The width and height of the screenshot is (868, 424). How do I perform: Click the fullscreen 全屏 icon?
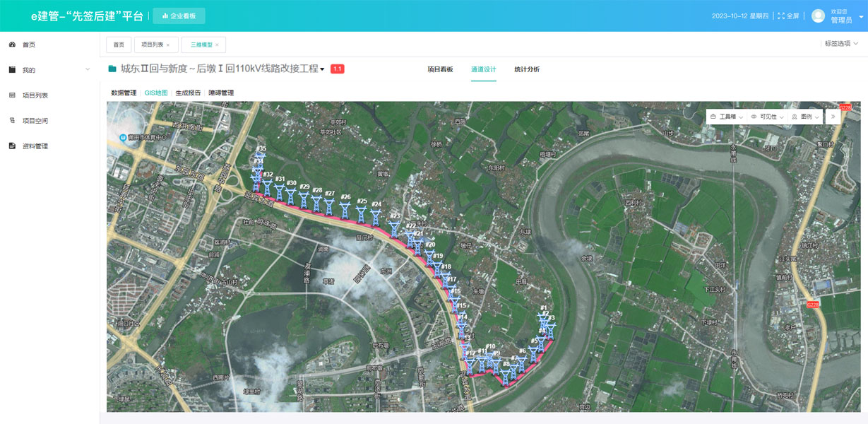(781, 16)
